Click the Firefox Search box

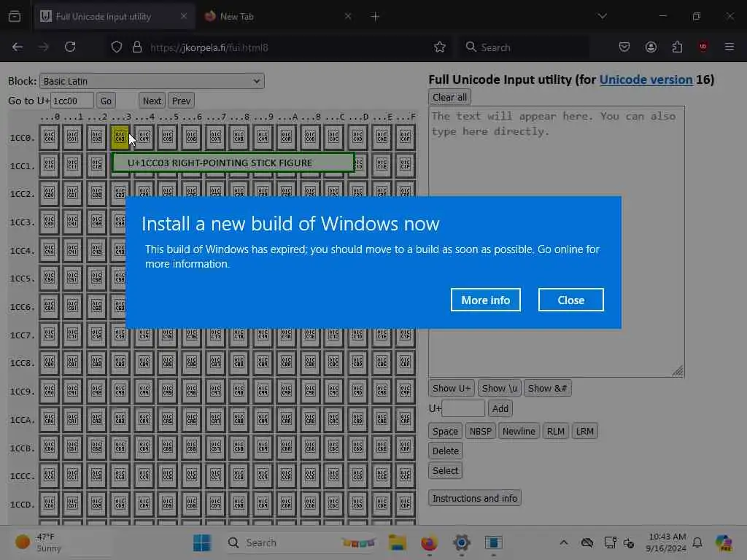tap(524, 47)
